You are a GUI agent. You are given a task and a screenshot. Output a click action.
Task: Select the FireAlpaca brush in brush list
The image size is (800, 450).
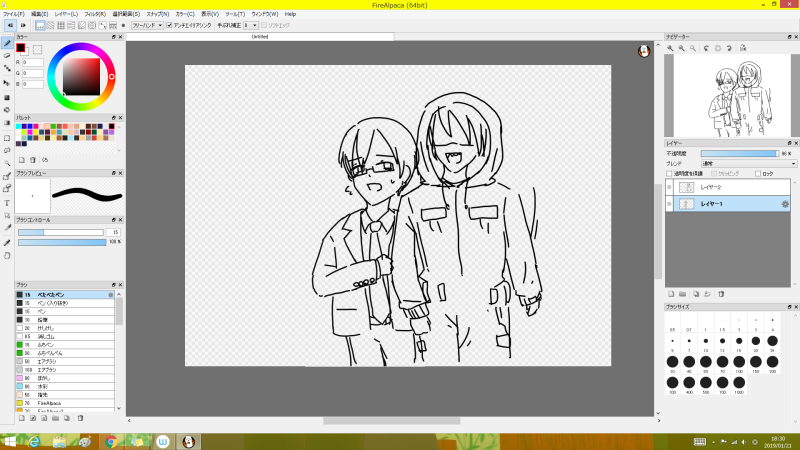(x=65, y=403)
